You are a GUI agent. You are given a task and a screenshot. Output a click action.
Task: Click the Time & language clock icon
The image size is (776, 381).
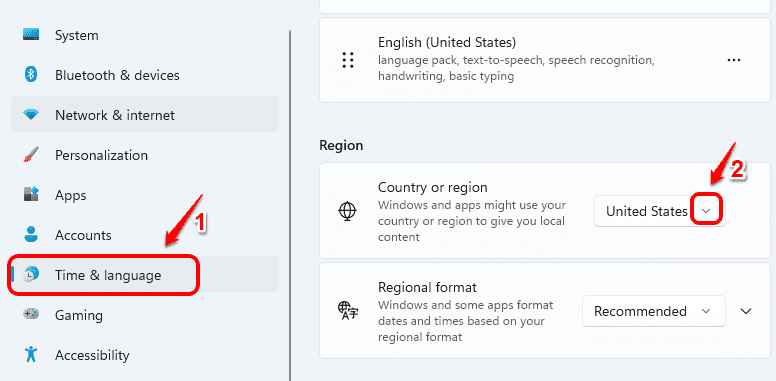31,275
